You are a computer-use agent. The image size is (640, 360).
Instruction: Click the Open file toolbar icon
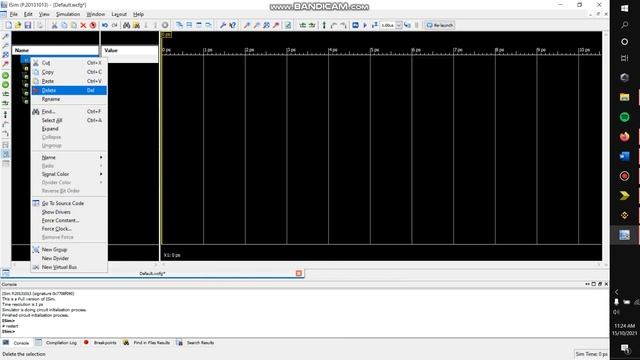18,25
